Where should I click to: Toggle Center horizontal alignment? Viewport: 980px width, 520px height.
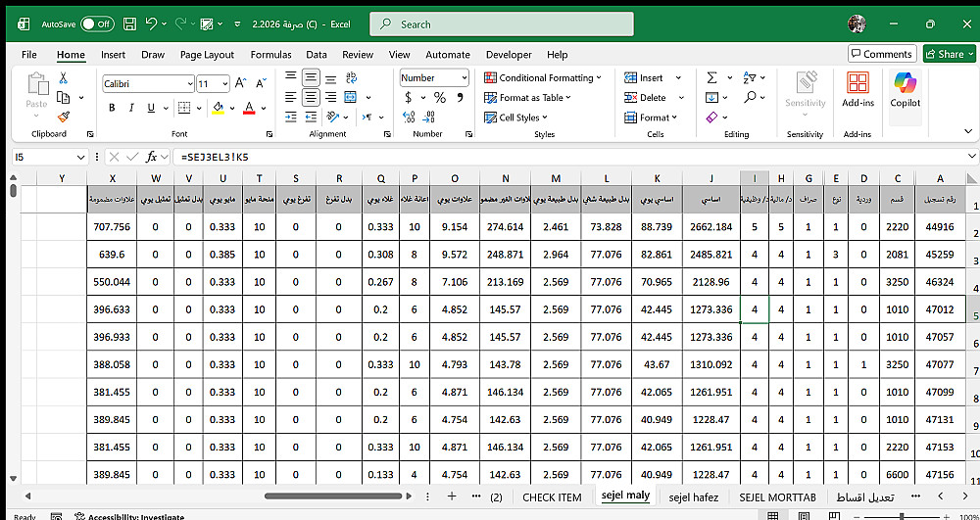pyautogui.click(x=311, y=98)
